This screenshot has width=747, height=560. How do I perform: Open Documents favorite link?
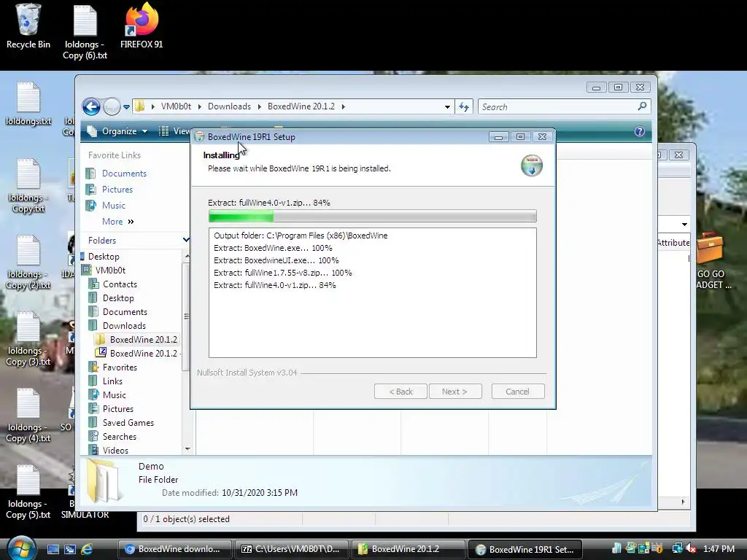coord(124,174)
